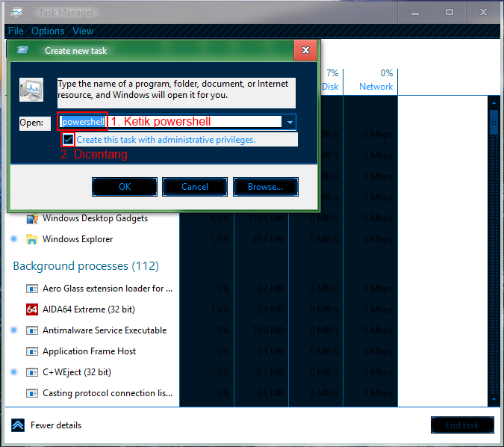This screenshot has width=504, height=447.
Task: Open the View menu
Action: 83,31
